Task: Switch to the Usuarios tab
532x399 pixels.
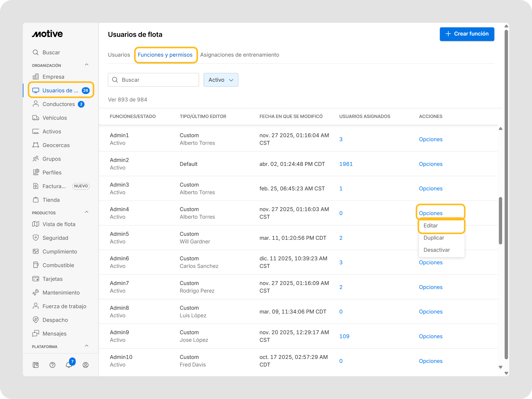Action: click(x=119, y=55)
